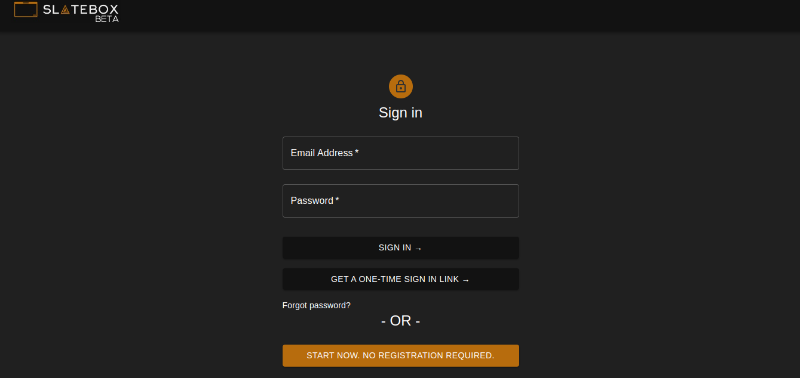Click the arrow after one-time sign in link
The width and height of the screenshot is (800, 378).
click(465, 280)
